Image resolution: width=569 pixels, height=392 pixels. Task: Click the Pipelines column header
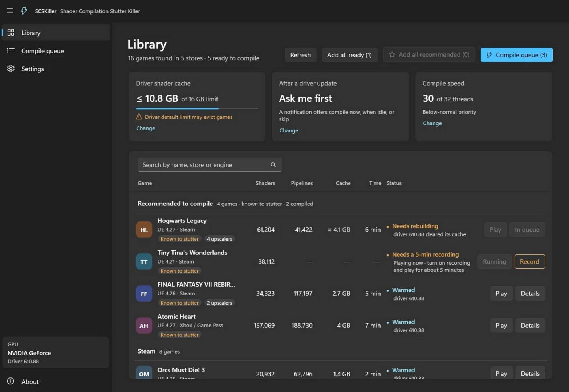(x=302, y=183)
